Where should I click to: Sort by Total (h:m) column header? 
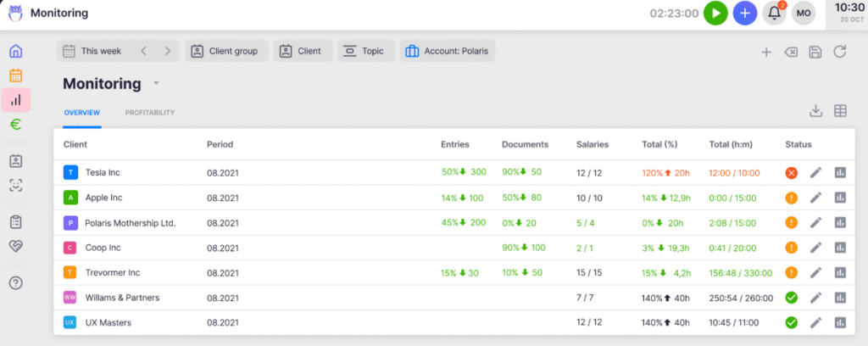[x=730, y=144]
